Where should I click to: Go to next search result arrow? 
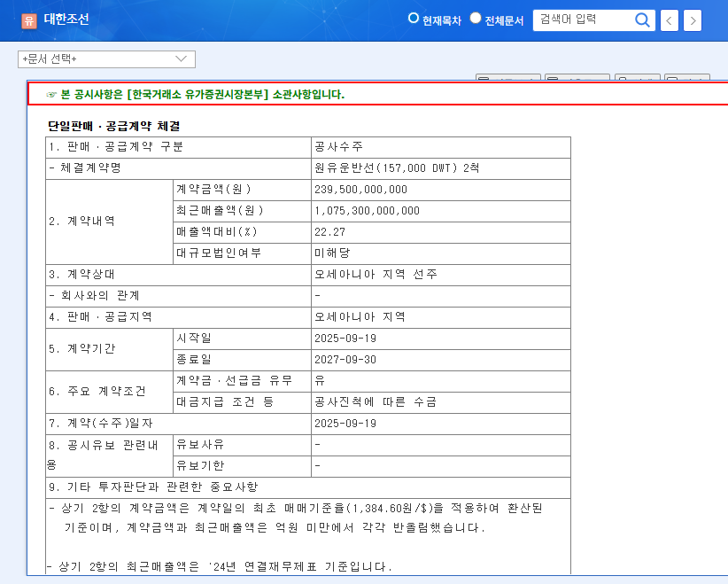pyautogui.click(x=693, y=20)
